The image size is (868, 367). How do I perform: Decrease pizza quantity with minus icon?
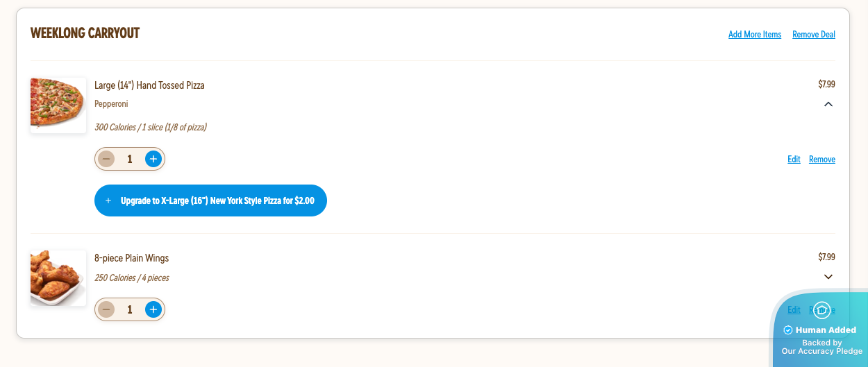(x=106, y=159)
